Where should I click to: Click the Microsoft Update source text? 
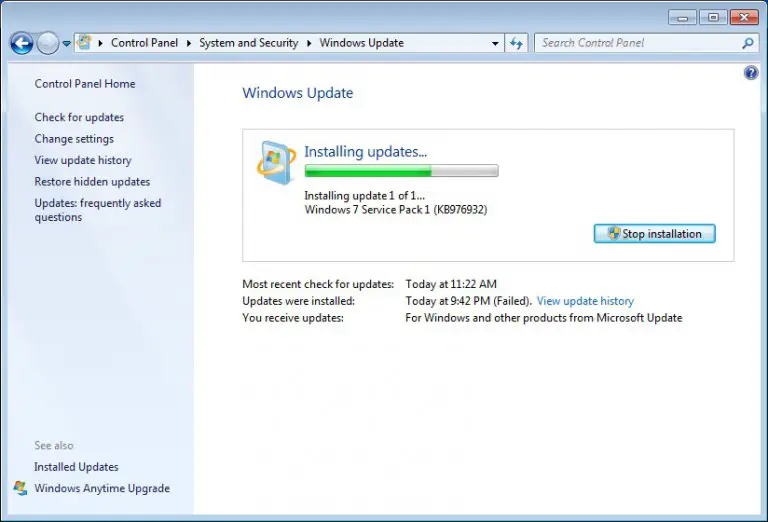click(x=544, y=318)
